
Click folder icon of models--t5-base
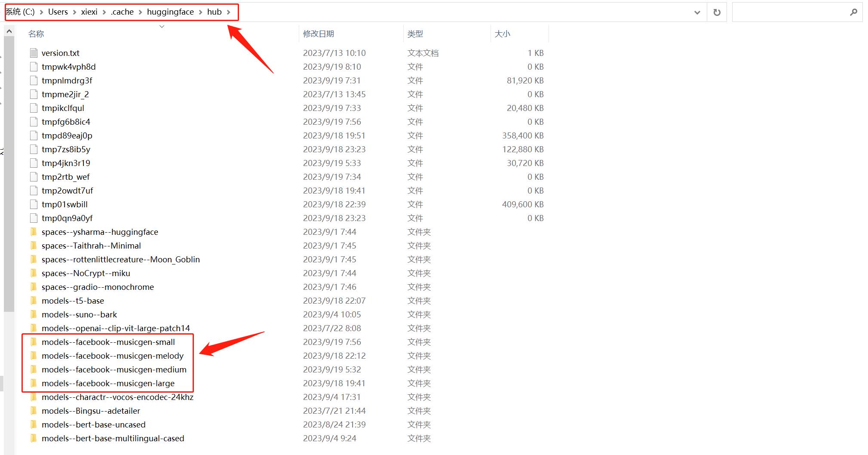tap(34, 301)
